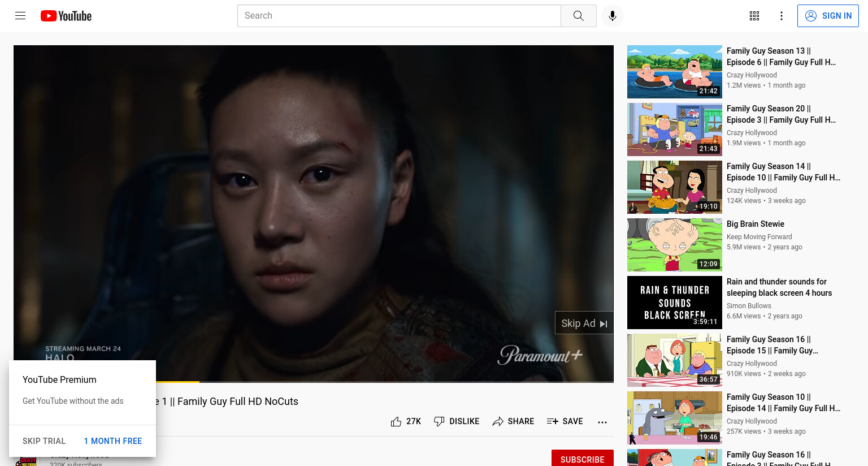Screen dimensions: 868x466
Task: Open the settings three-dot menu
Action: pos(782,16)
